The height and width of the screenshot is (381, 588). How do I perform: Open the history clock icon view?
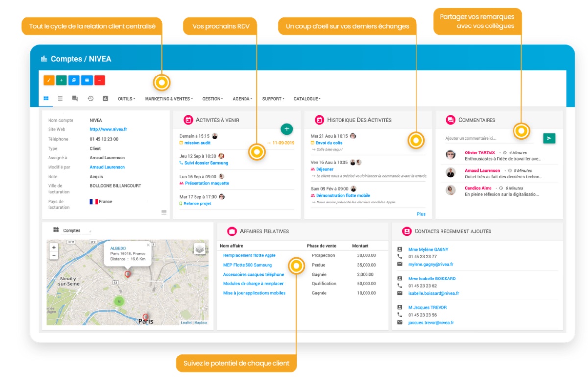point(91,99)
